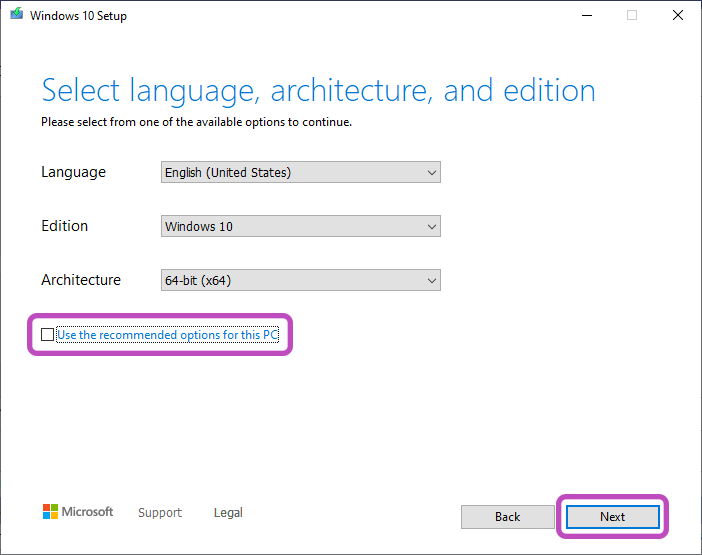Image resolution: width=702 pixels, height=555 pixels.
Task: Click the 'Windows 10 Setup' title bar text
Action: click(x=79, y=16)
